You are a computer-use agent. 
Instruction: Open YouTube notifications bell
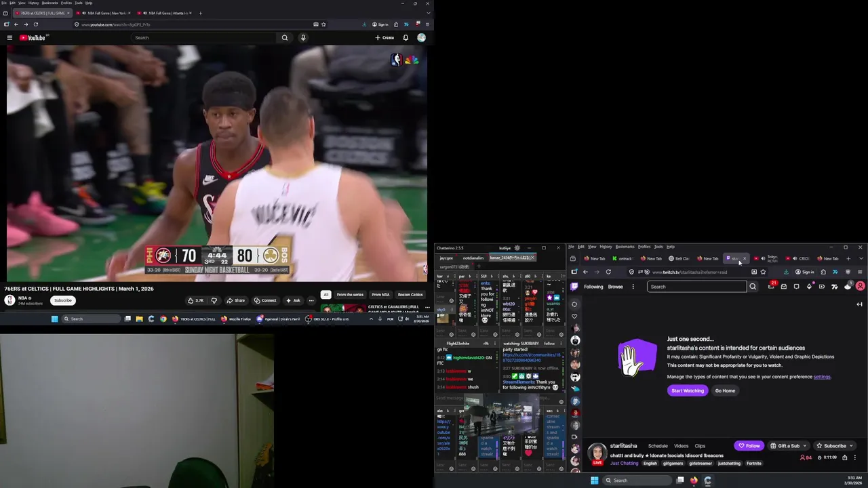(x=406, y=38)
